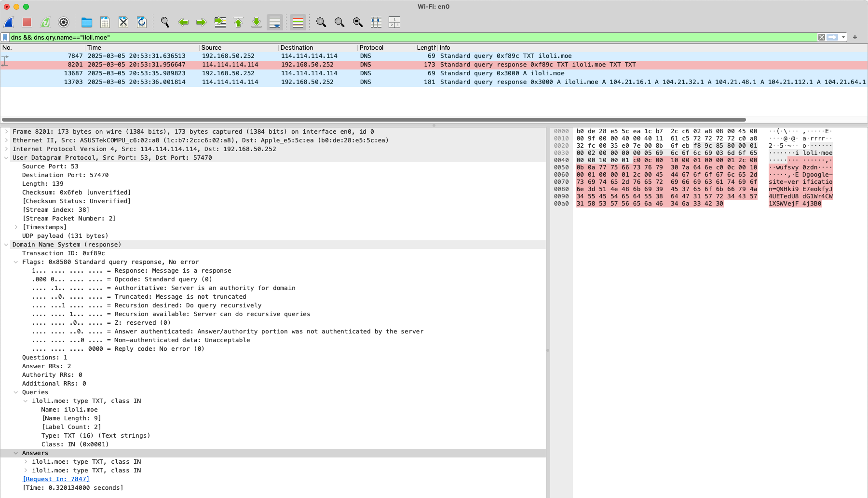The width and height of the screenshot is (868, 498).
Task: Expand the Frame 8201 section
Action: tap(6, 132)
